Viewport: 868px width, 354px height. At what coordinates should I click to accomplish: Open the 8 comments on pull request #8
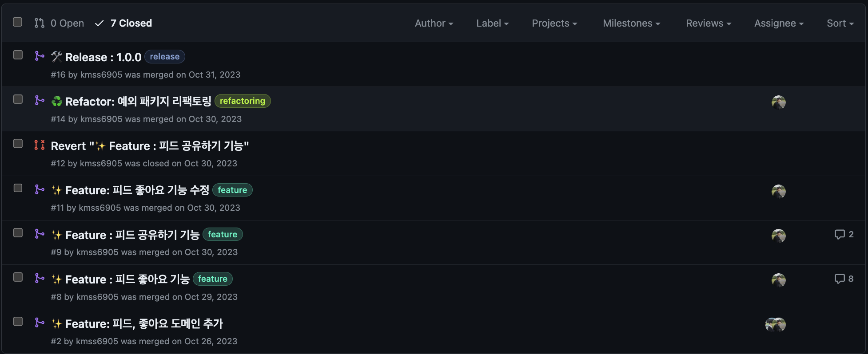[x=844, y=279]
